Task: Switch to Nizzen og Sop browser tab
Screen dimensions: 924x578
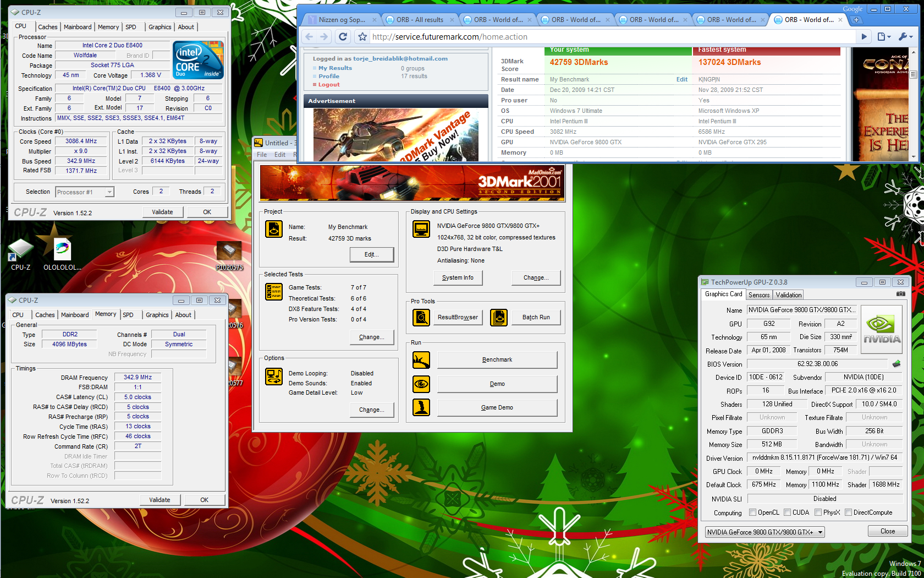Action: click(342, 19)
